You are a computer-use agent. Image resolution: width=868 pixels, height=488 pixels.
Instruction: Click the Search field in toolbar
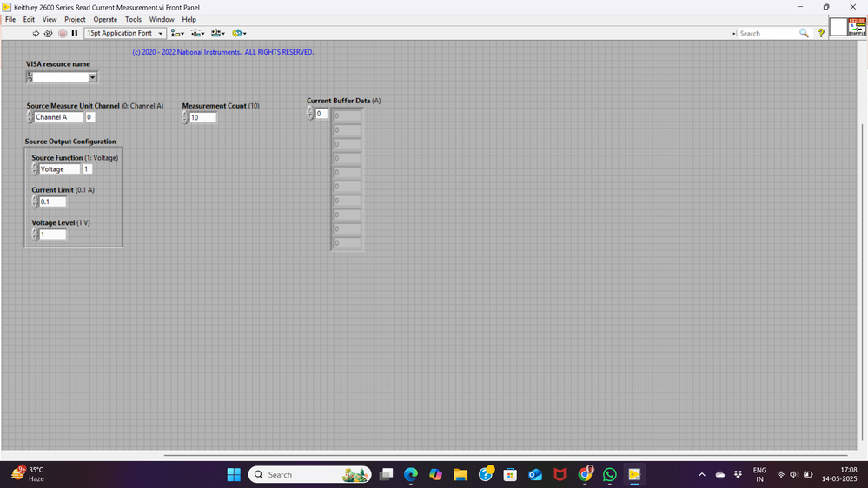pyautogui.click(x=766, y=33)
